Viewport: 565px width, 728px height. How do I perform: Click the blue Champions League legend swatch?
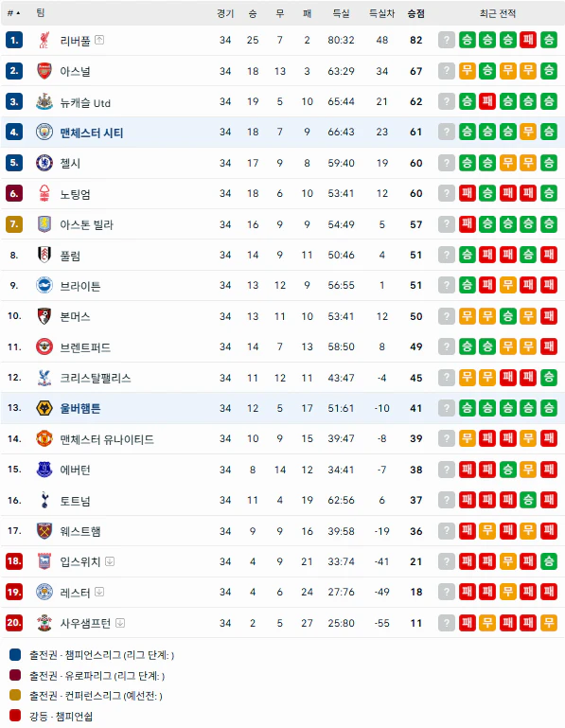[x=15, y=655]
